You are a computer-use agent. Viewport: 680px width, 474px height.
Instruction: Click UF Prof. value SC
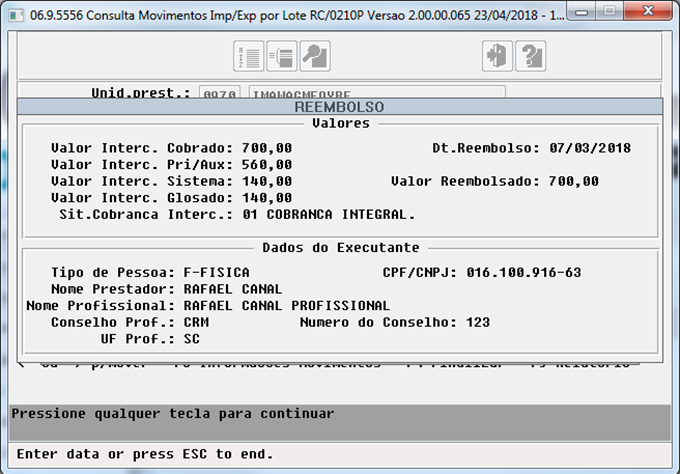(192, 339)
